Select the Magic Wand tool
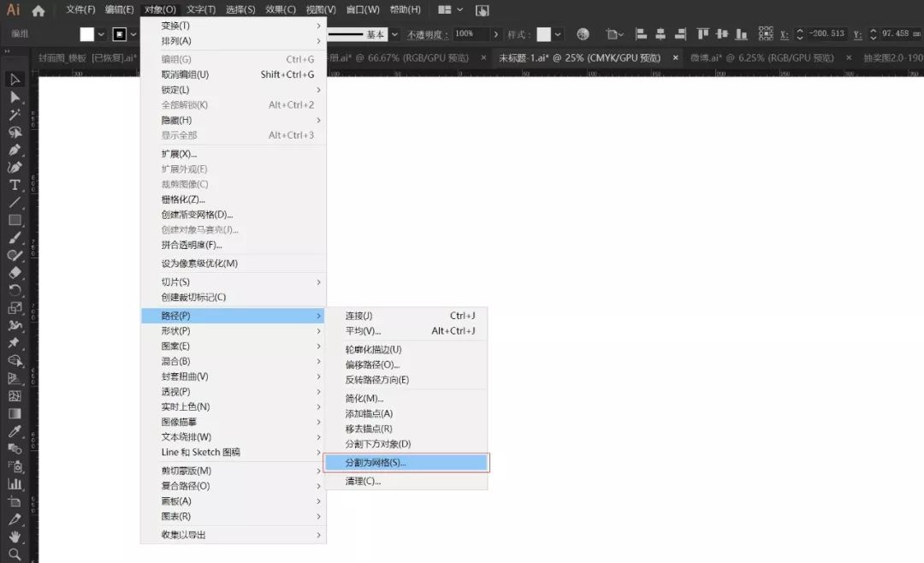Image resolution: width=924 pixels, height=563 pixels. [15, 115]
